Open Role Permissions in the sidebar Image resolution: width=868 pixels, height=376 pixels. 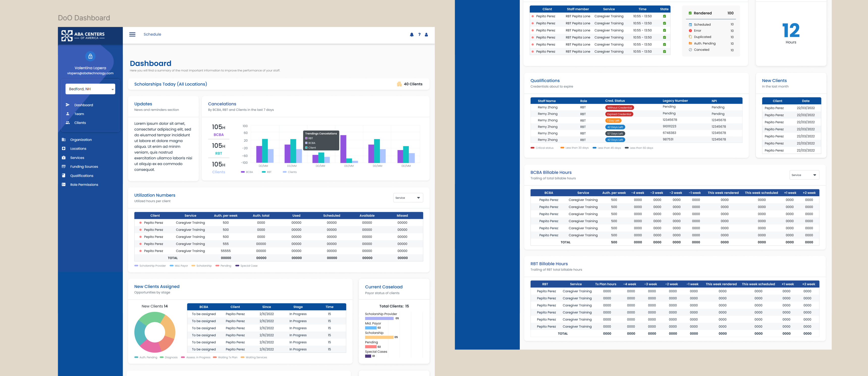click(84, 185)
